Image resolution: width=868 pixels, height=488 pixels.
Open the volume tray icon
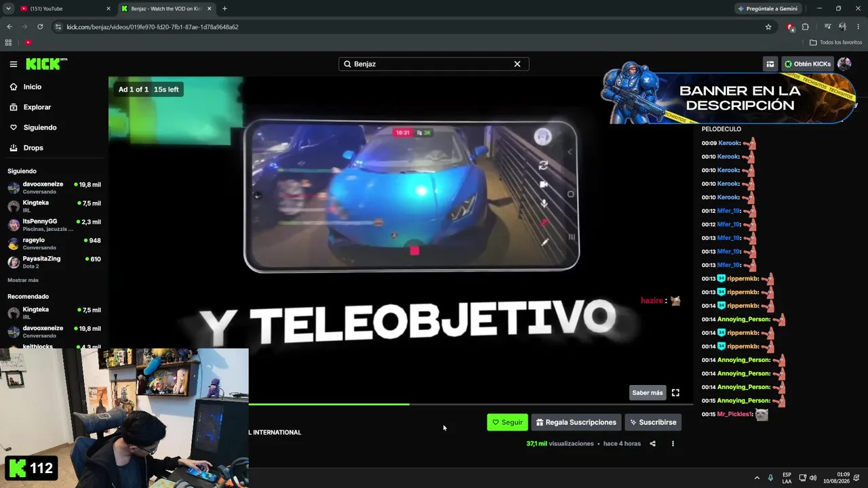pos(813,478)
